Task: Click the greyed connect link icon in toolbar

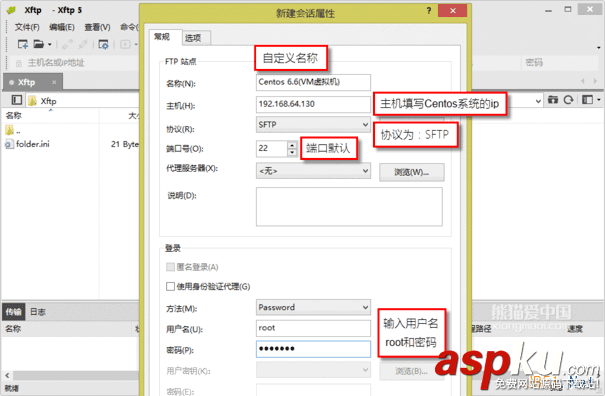Action: pyautogui.click(x=67, y=44)
